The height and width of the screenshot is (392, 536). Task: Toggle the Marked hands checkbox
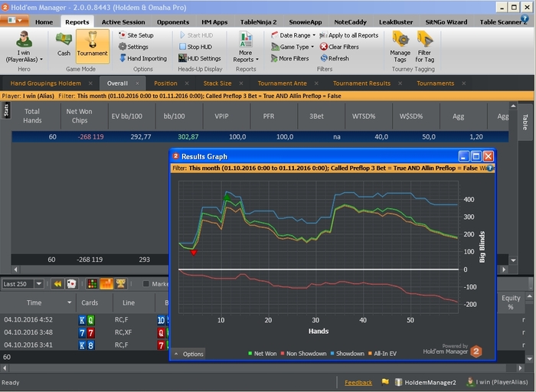tap(147, 284)
